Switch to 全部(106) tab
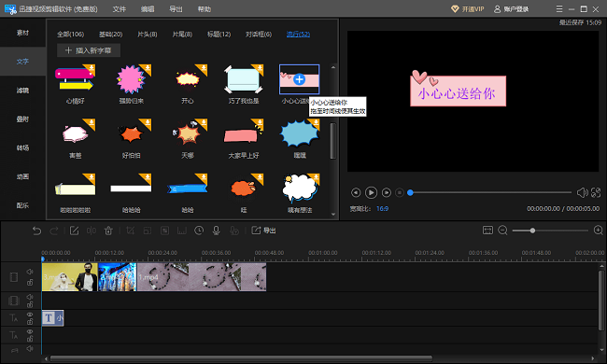The image size is (607, 364). click(x=70, y=34)
